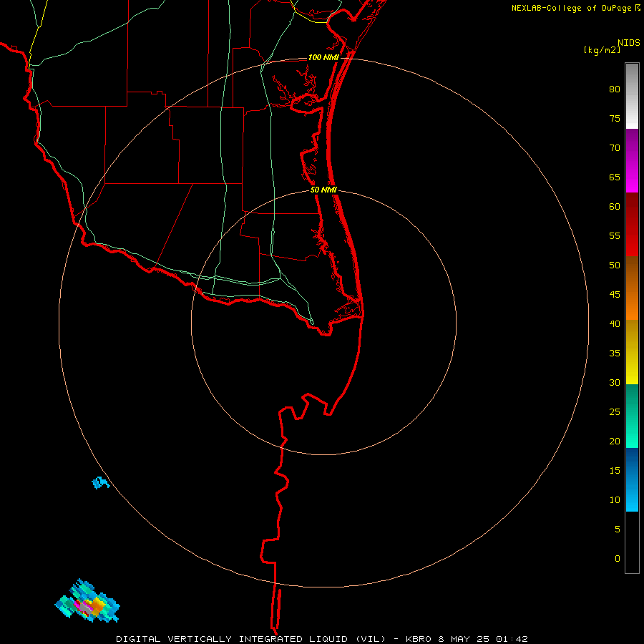Click the small isolated light-blue radar echo
The width and height of the screenshot is (644, 644).
point(100,482)
